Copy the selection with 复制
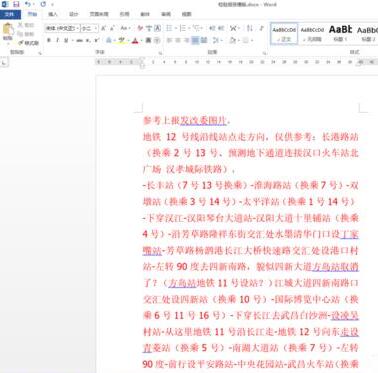The height and width of the screenshot is (373, 378). (x=26, y=34)
